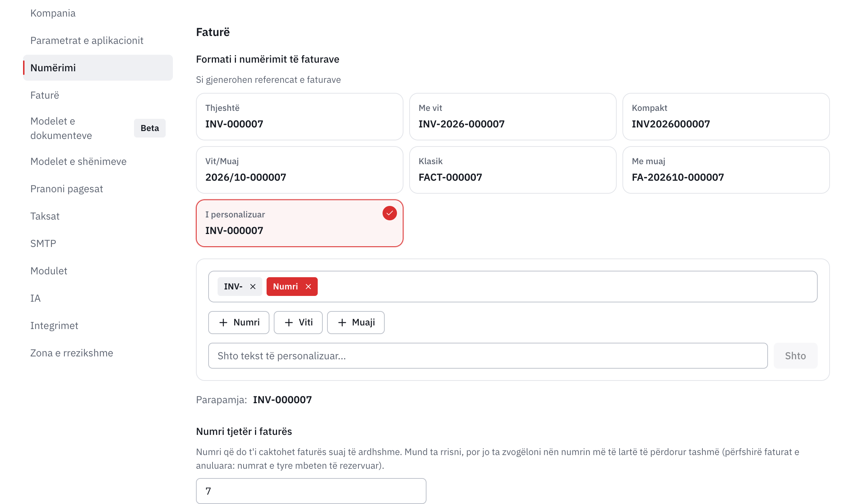Click the Beta badge

pyautogui.click(x=150, y=128)
